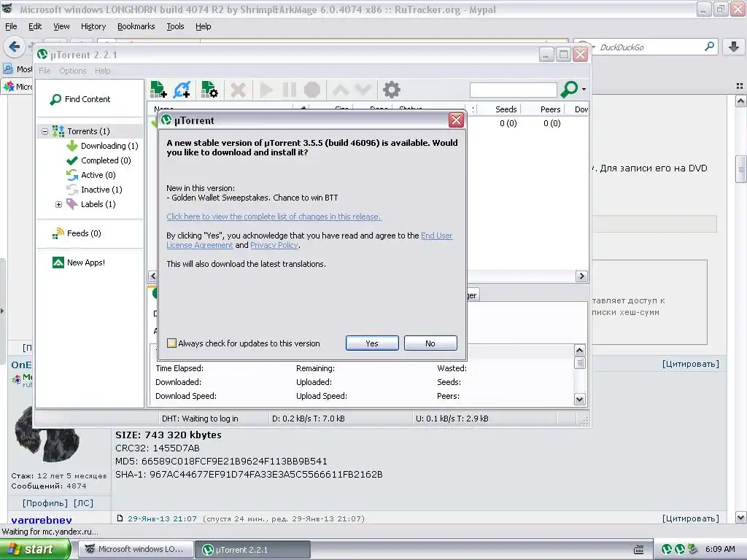747x560 pixels.
Task: Select Completed (0) category
Action: coord(106,160)
